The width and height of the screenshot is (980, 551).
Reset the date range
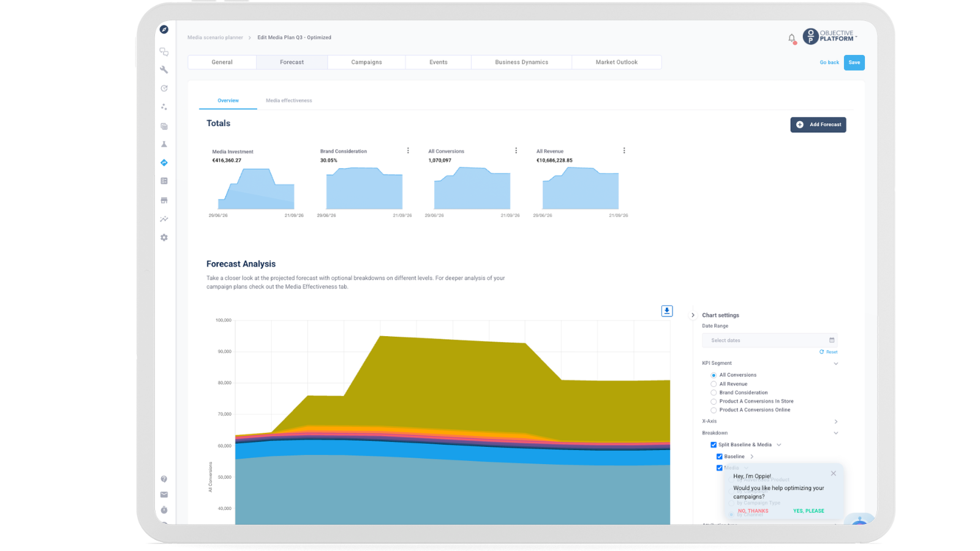[x=828, y=352]
